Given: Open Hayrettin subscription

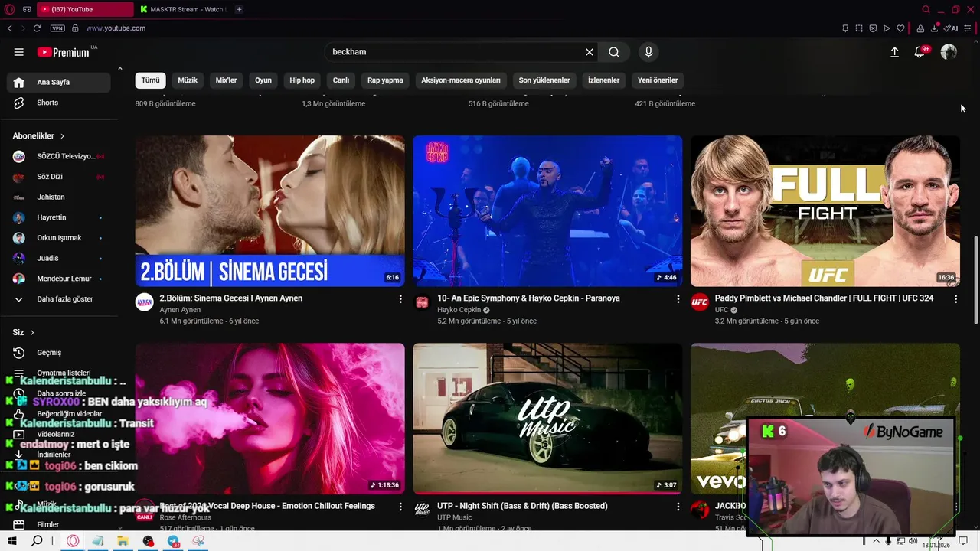Looking at the screenshot, I should pos(60,217).
